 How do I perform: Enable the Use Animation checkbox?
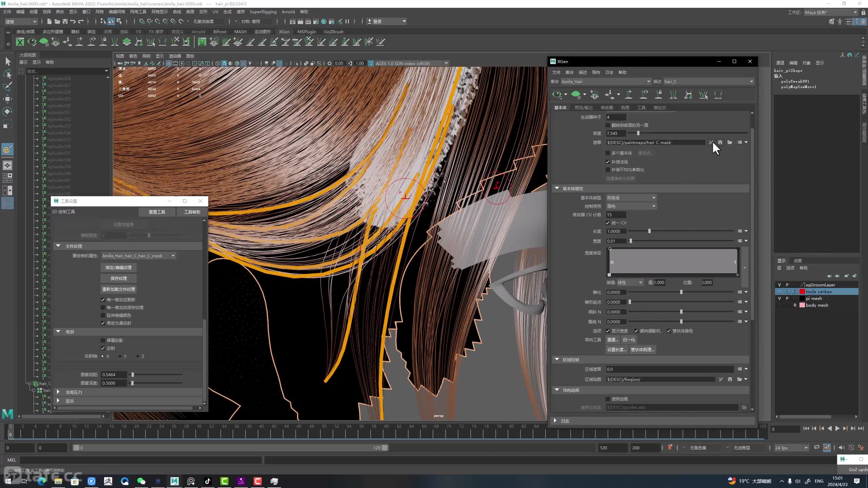pos(608,399)
